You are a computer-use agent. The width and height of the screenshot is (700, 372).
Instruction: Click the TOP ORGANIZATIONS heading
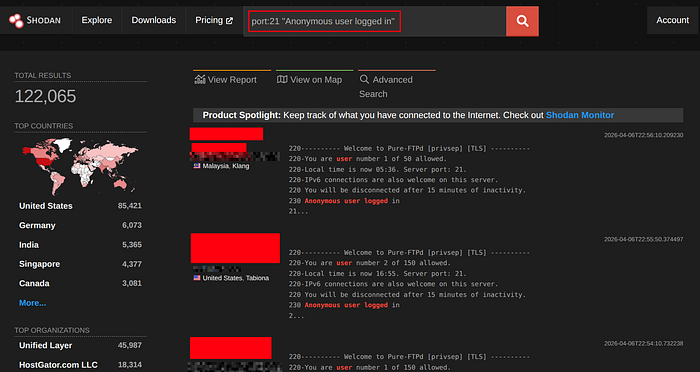coord(52,330)
